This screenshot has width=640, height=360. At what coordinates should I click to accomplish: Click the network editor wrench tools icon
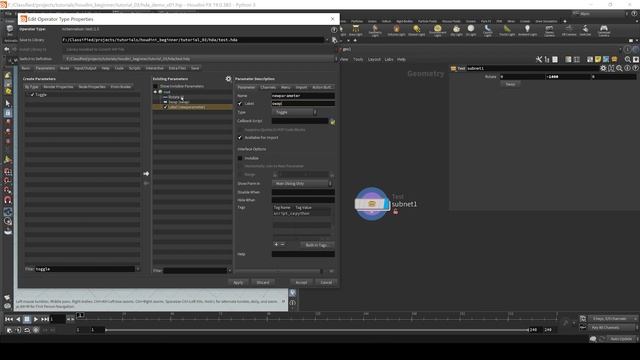539,60
